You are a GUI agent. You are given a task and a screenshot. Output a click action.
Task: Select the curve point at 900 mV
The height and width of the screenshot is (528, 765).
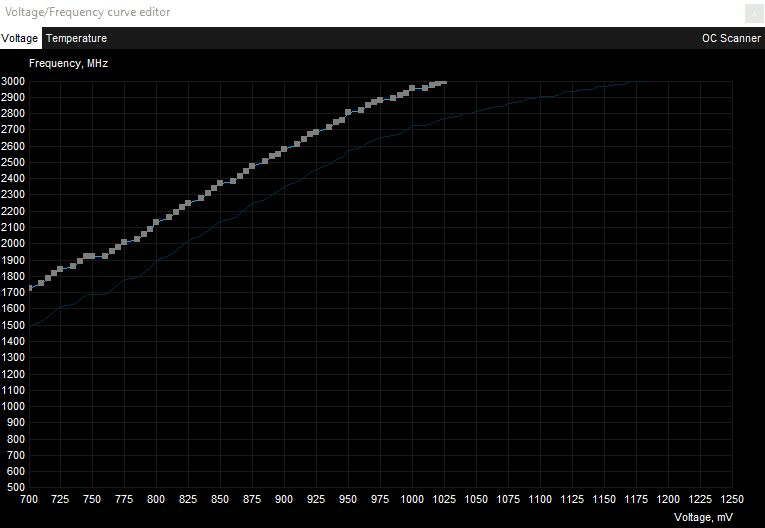coord(284,149)
